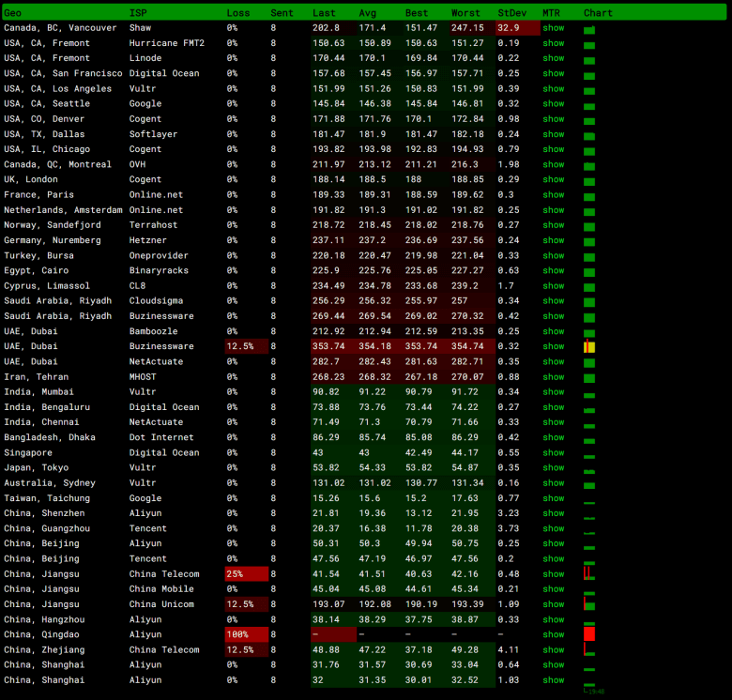Click show for San Francisco Digital Ocean
Image resolution: width=732 pixels, height=700 pixels.
pos(553,73)
